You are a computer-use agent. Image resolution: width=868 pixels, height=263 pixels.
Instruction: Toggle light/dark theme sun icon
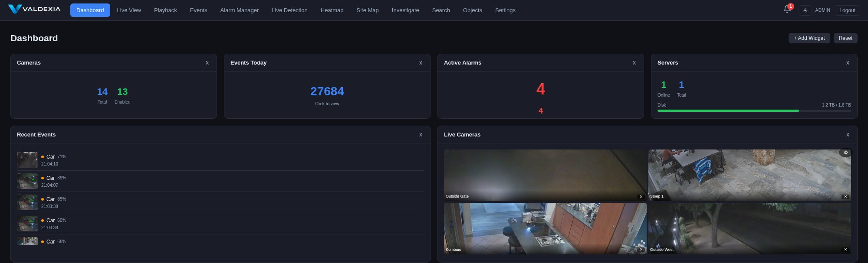coord(805,10)
